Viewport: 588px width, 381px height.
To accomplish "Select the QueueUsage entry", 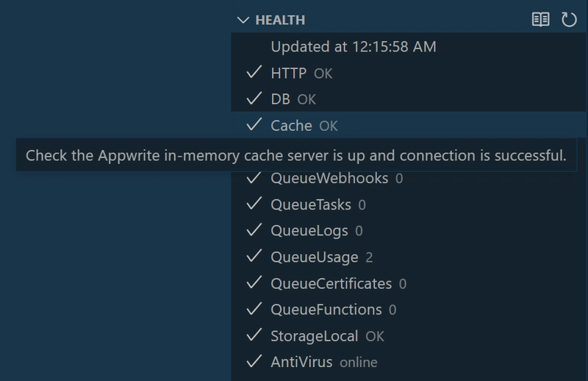I will click(x=315, y=257).
